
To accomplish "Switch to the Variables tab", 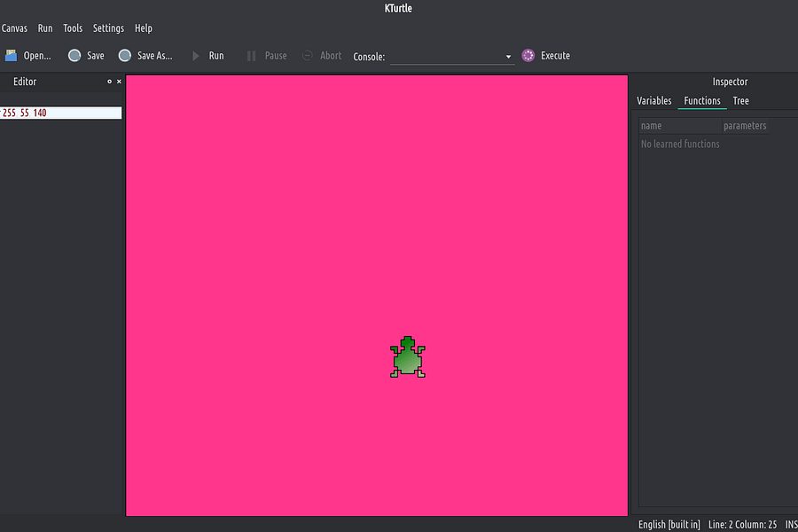I will [x=654, y=101].
